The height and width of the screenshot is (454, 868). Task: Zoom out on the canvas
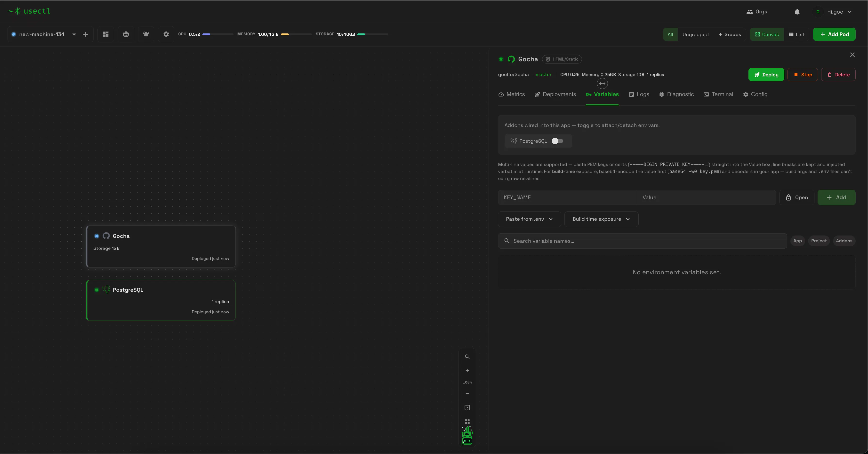[x=467, y=393]
